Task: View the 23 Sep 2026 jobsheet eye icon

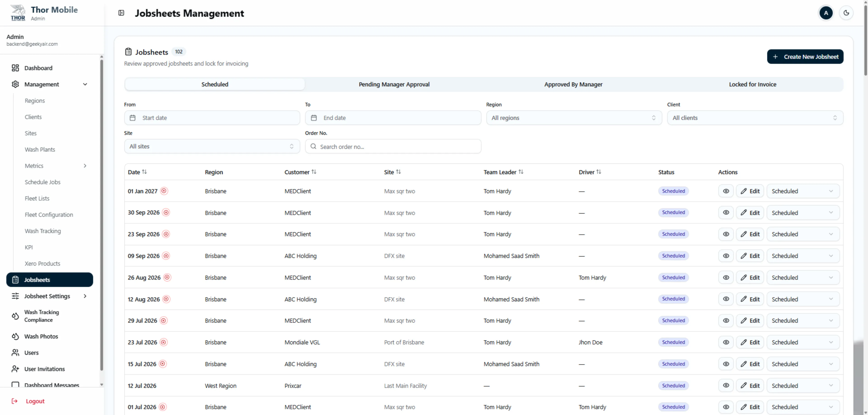Action: pyautogui.click(x=726, y=234)
